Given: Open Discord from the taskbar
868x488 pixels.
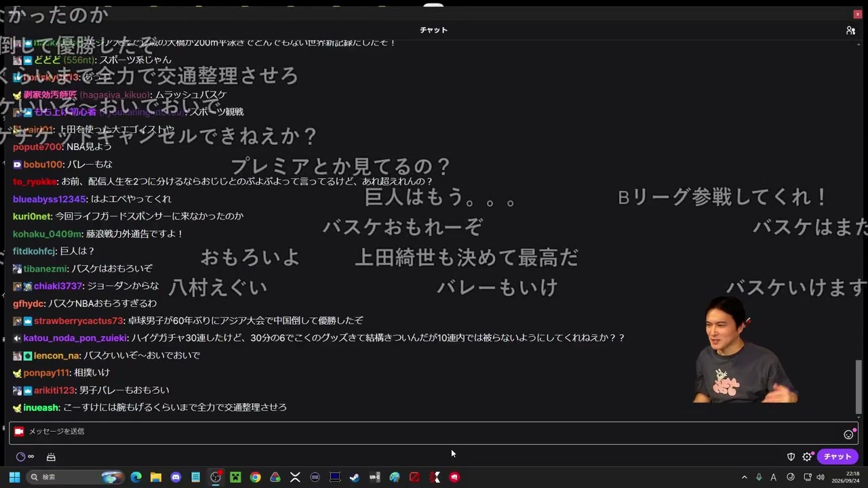Looking at the screenshot, I should (x=176, y=477).
